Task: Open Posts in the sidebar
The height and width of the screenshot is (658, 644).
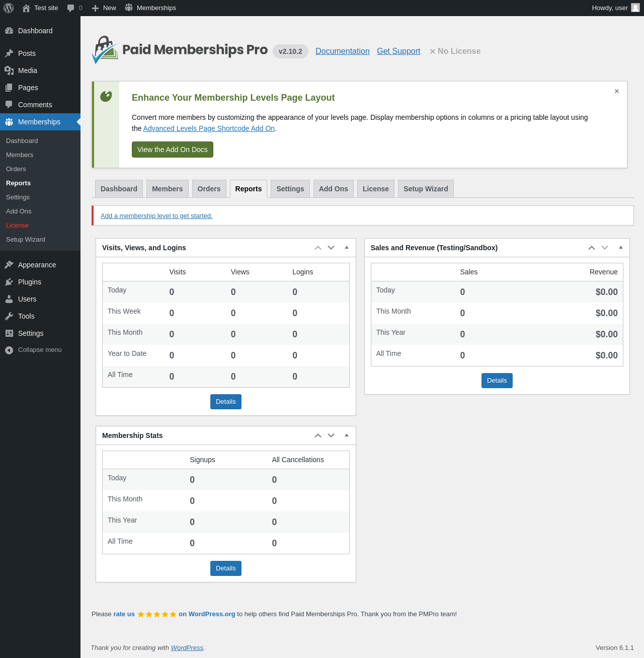Action: (40, 53)
